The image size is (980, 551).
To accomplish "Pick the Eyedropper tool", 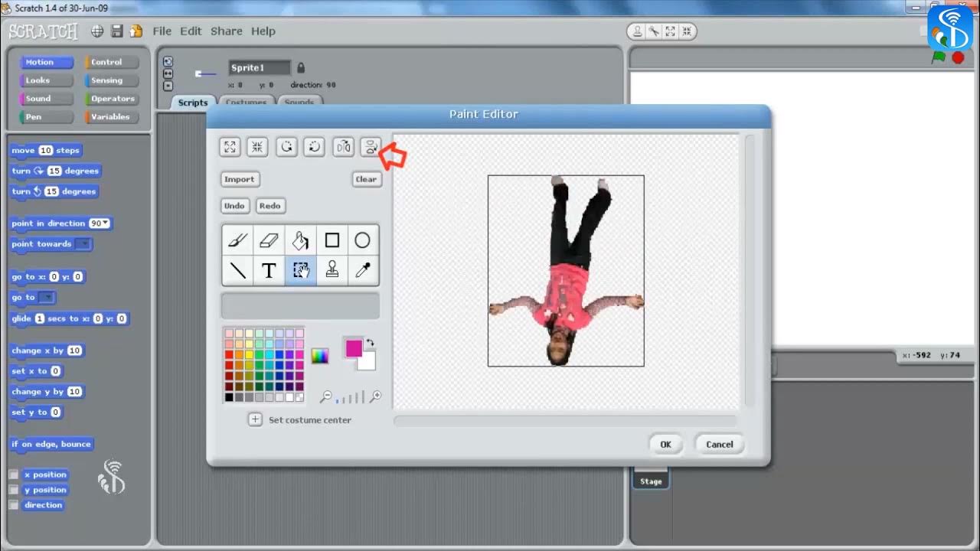I will tap(362, 270).
